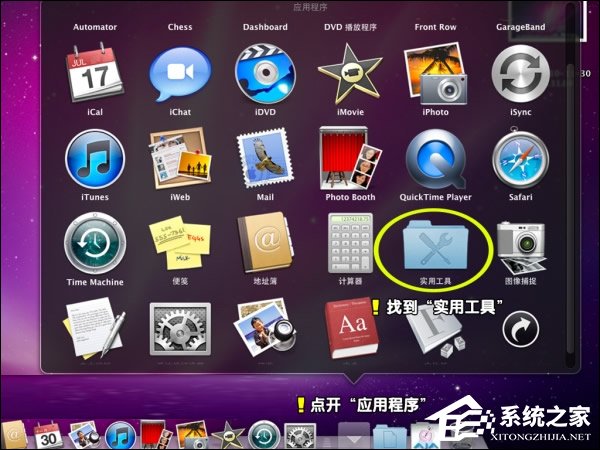The image size is (600, 450).
Task: Click the iPhoto icon in the Dock
Action: [192, 435]
